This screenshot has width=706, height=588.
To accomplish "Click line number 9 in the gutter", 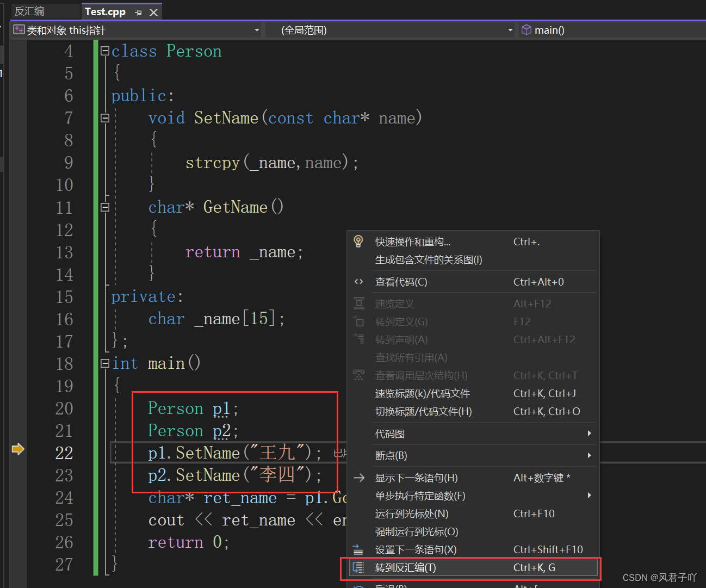I will pos(69,163).
